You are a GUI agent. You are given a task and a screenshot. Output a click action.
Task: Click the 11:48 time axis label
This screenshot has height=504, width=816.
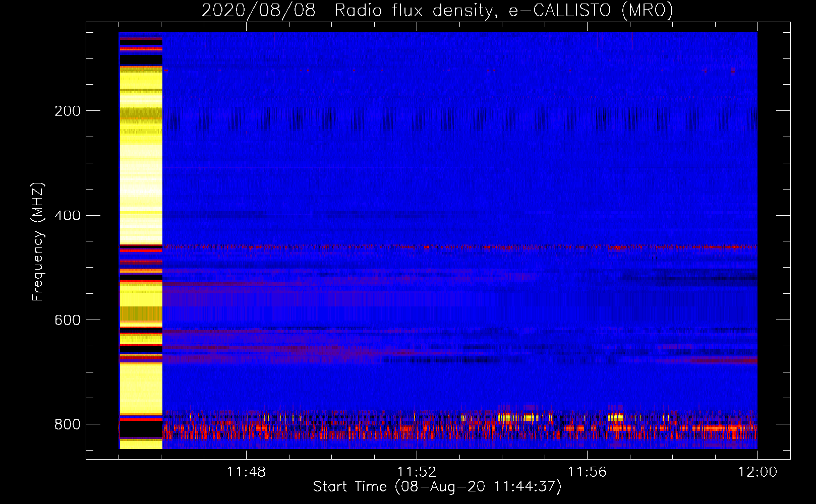(x=246, y=472)
